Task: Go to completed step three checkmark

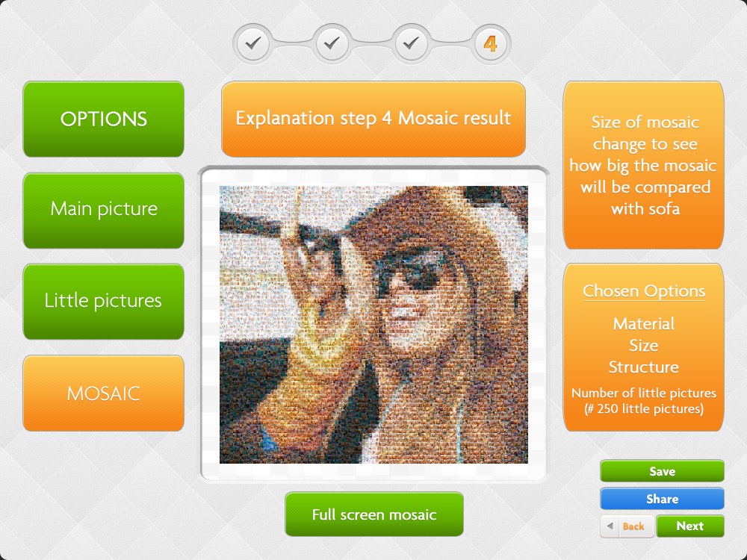Action: click(411, 44)
